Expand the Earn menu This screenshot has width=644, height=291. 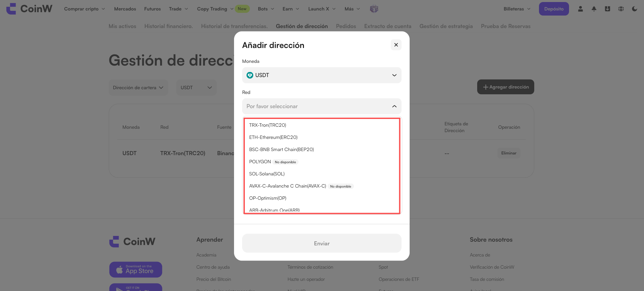tap(291, 9)
